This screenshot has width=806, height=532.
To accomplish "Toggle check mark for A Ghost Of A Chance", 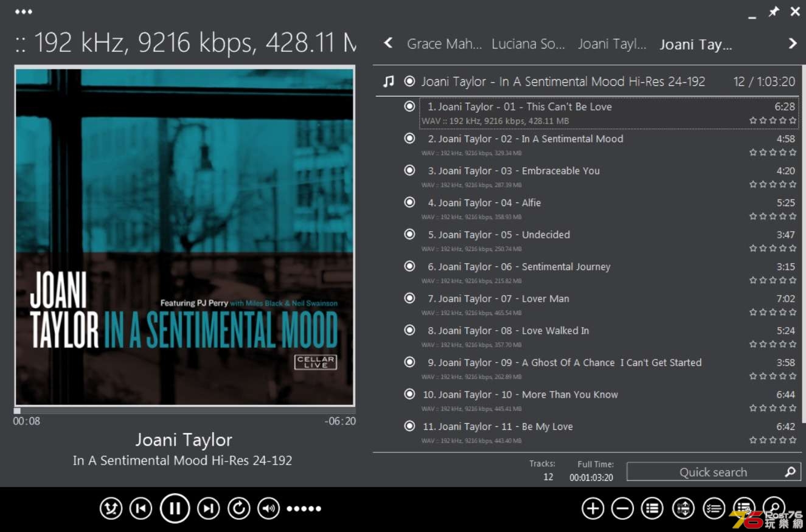I will 410,362.
